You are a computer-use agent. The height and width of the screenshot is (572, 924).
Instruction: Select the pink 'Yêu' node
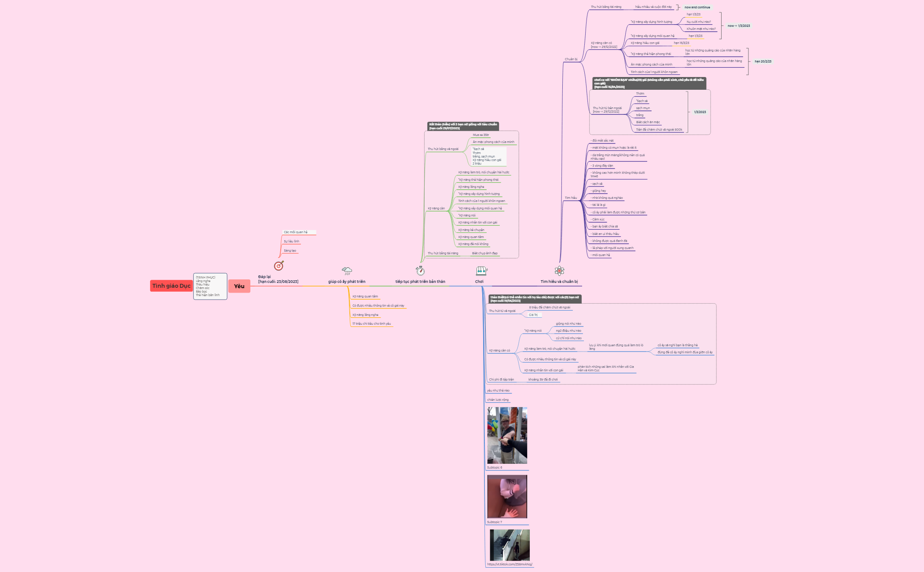pyautogui.click(x=239, y=286)
